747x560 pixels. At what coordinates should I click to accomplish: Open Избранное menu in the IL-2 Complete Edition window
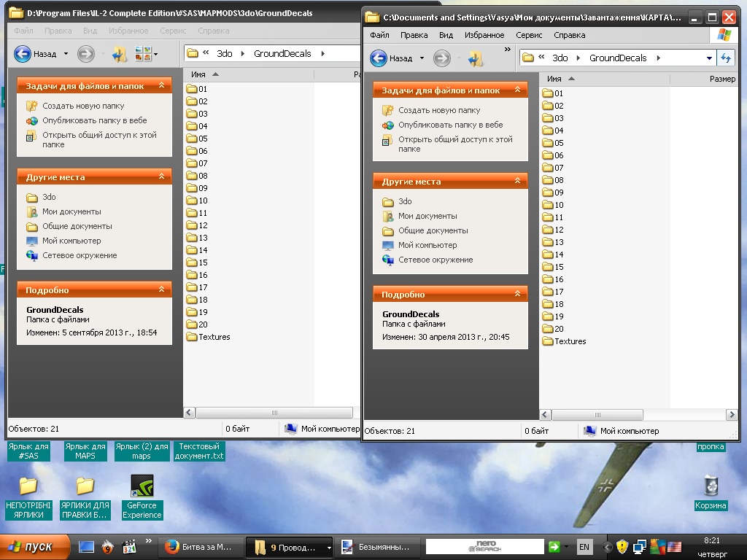pos(127,31)
